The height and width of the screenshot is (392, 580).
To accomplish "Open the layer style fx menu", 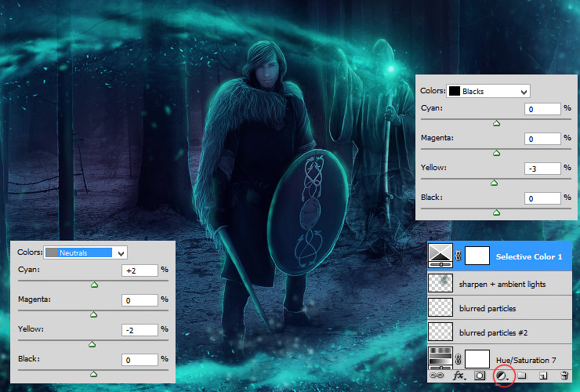I will point(459,376).
